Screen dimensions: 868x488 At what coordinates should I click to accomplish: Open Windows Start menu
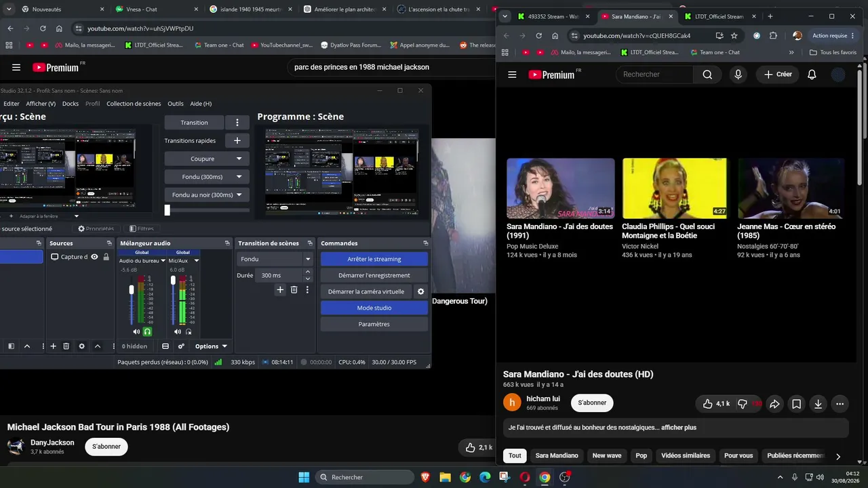point(304,477)
